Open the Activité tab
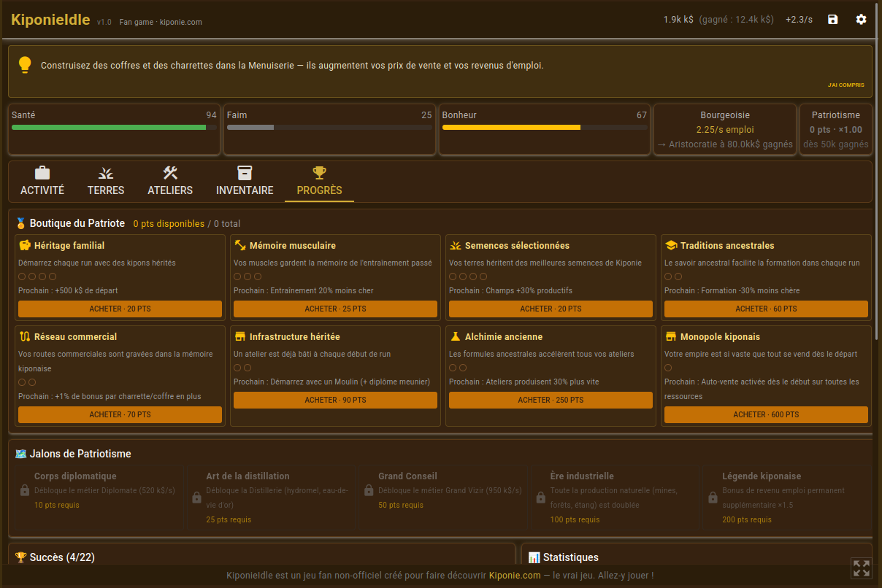Screen dimensions: 882x588 coord(42,181)
